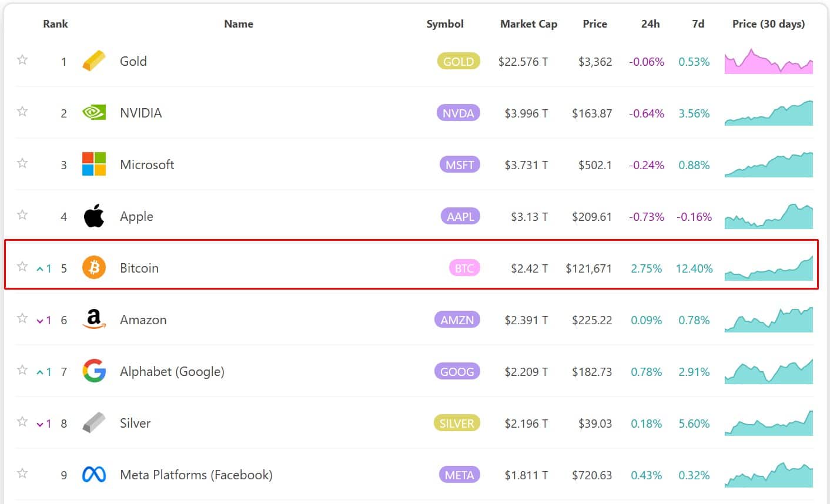830x504 pixels.
Task: Open the NVIDIA asset link
Action: point(140,113)
